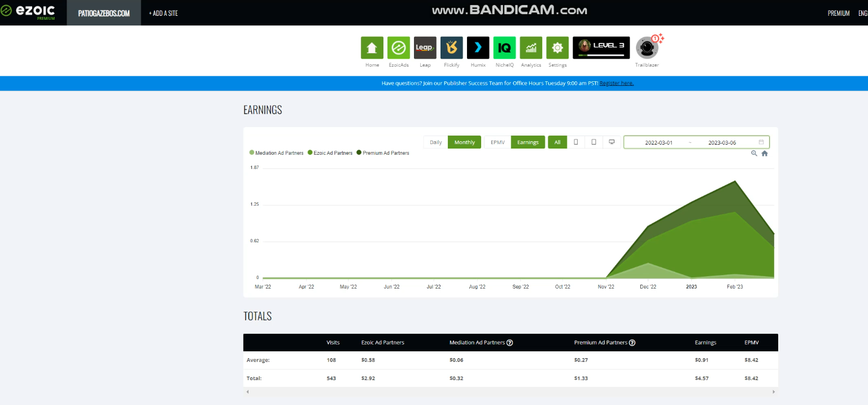Open the Analytics chart icon
The height and width of the screenshot is (405, 868).
coord(531,48)
